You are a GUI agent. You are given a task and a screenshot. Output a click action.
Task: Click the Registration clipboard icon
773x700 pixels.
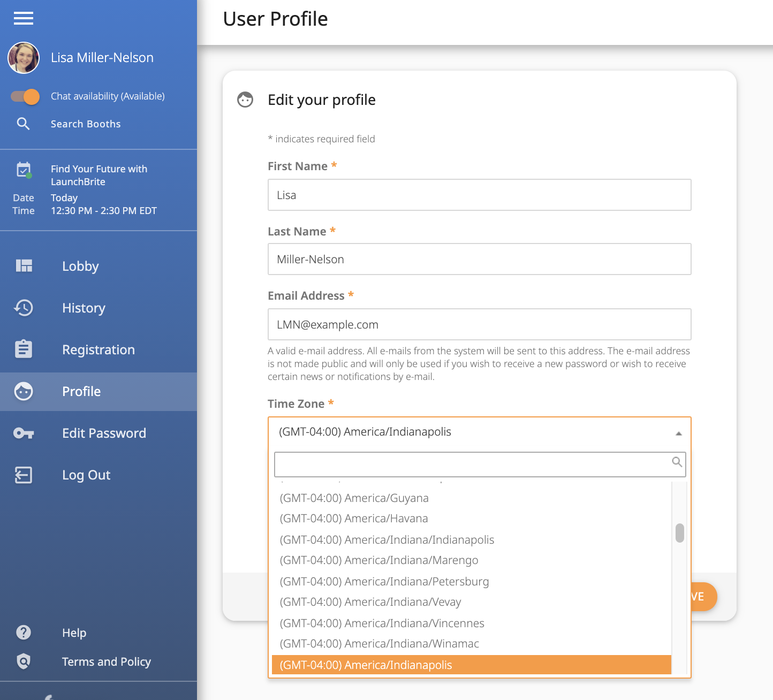click(24, 349)
